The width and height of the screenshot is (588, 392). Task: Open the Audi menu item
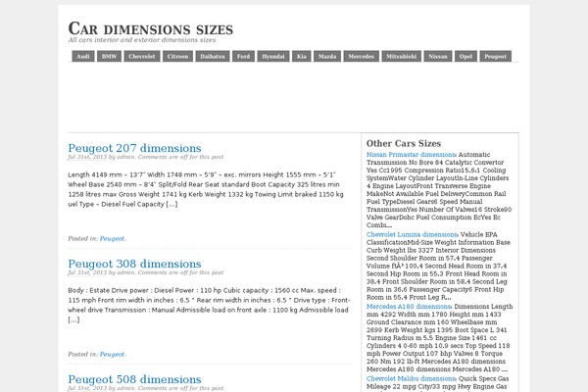click(83, 56)
